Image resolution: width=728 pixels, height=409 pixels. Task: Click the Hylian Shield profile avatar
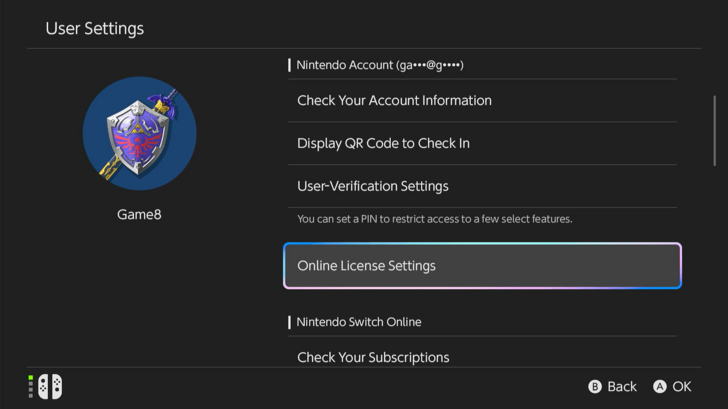tap(139, 134)
